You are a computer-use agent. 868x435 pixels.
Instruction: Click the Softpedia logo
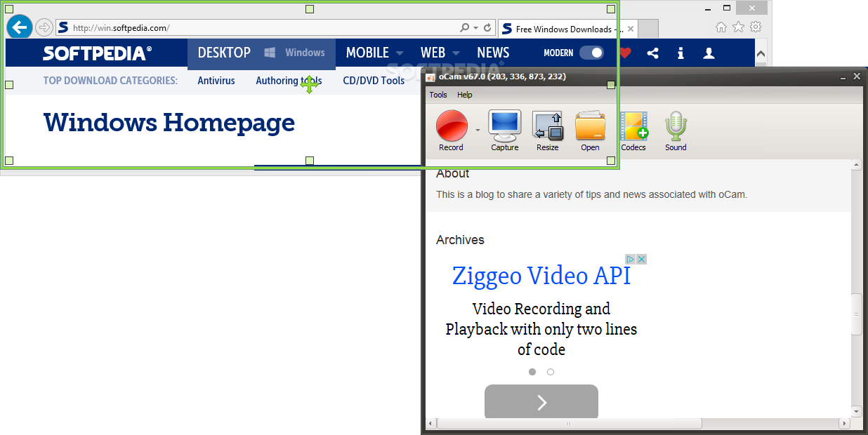[x=97, y=53]
